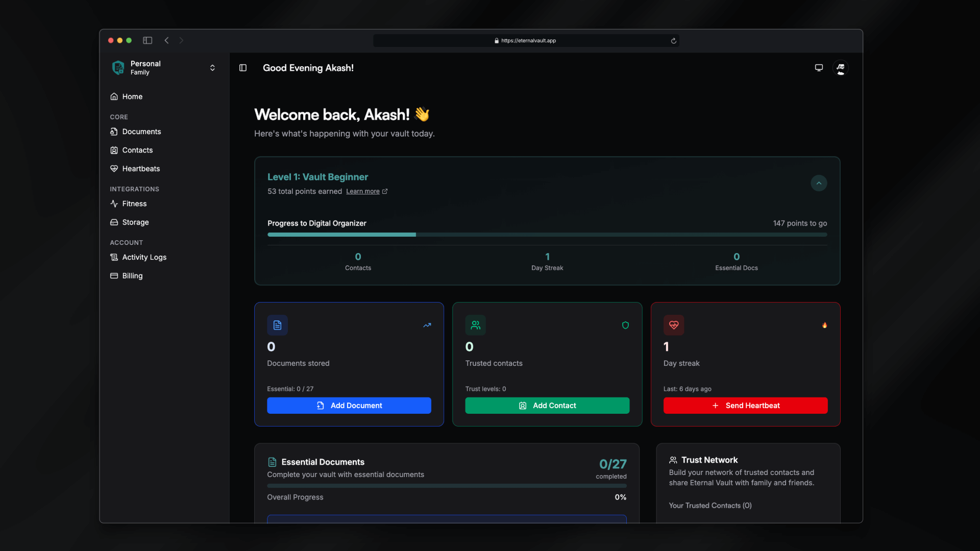Go back using browser back chevron
The width and height of the screenshot is (980, 551).
point(166,40)
